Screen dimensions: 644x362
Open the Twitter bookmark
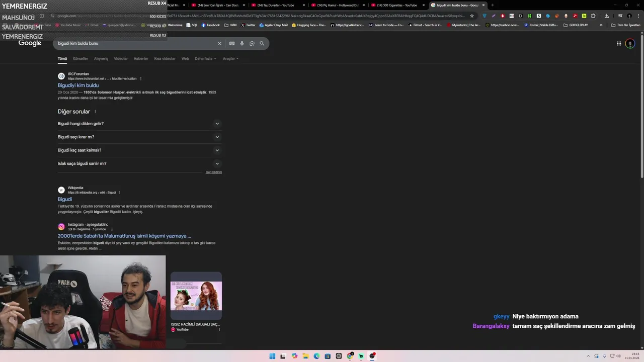[x=248, y=25]
